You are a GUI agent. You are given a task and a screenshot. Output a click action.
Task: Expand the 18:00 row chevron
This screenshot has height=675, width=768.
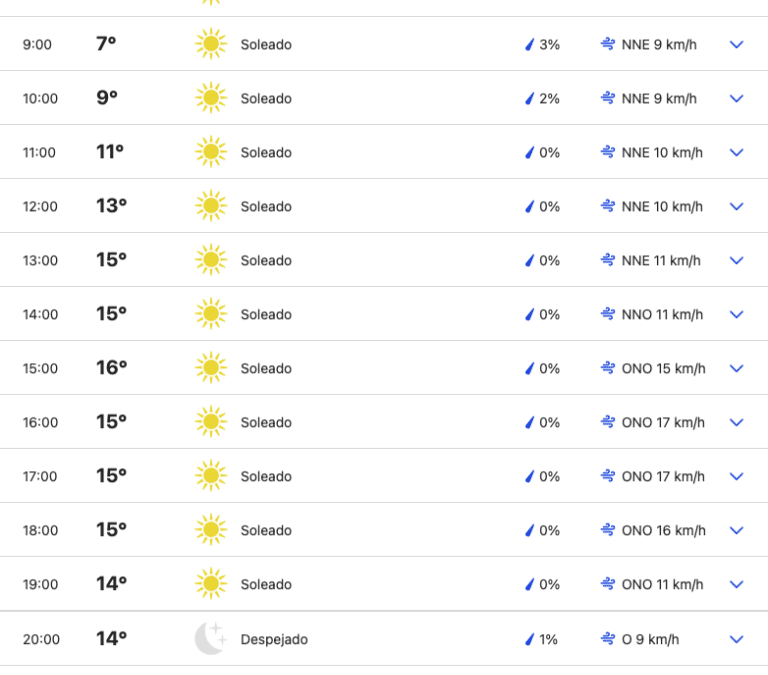click(737, 530)
